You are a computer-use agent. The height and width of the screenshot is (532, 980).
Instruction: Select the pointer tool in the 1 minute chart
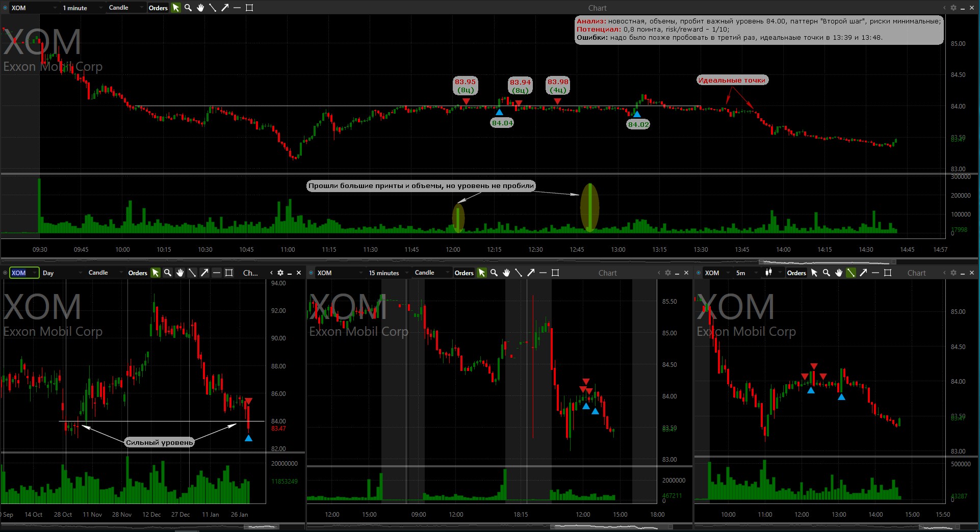176,8
